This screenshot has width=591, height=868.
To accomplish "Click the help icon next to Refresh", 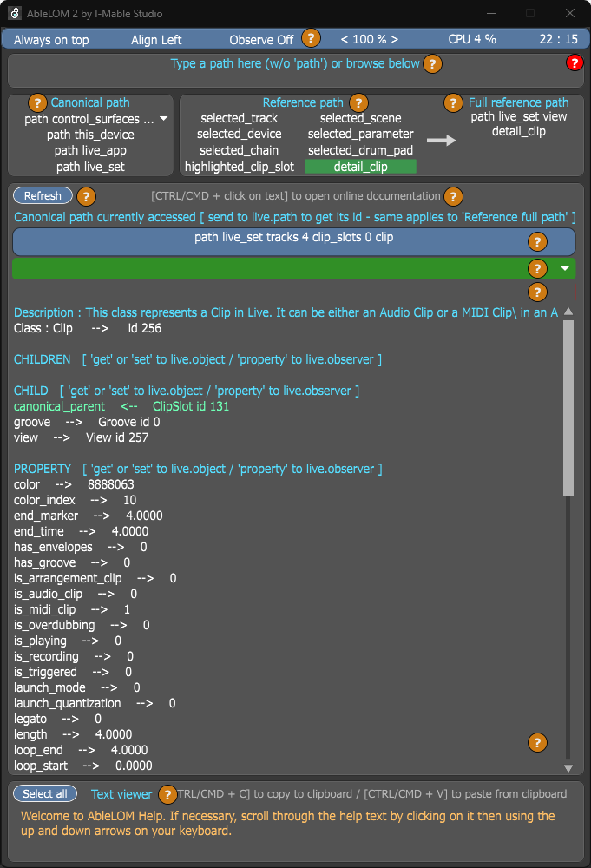I will 86,196.
